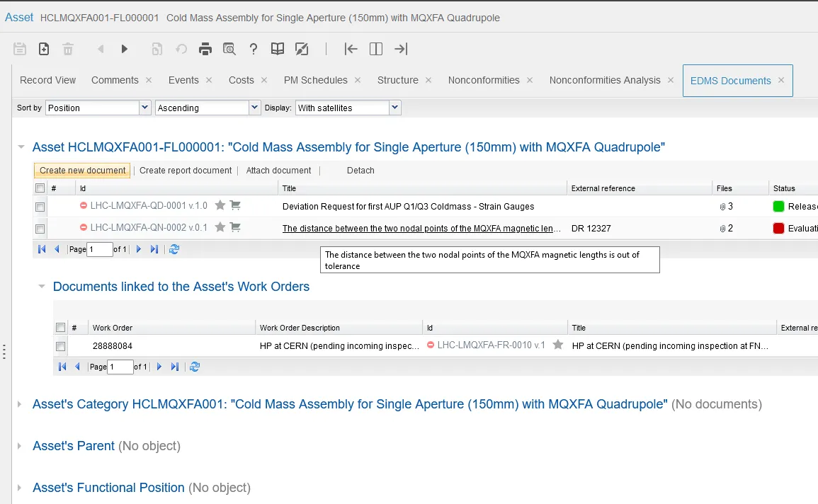Star the LHC-LMQXFA-QN-0002 document
The image size is (818, 504).
click(220, 227)
